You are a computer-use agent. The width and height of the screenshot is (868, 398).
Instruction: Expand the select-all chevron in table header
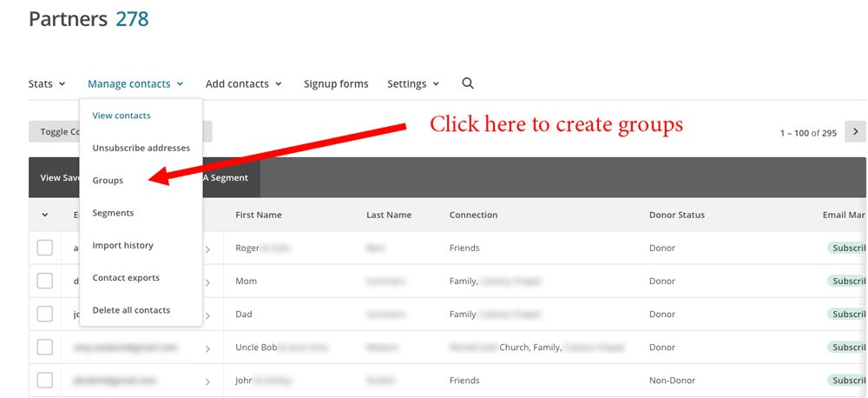44,215
